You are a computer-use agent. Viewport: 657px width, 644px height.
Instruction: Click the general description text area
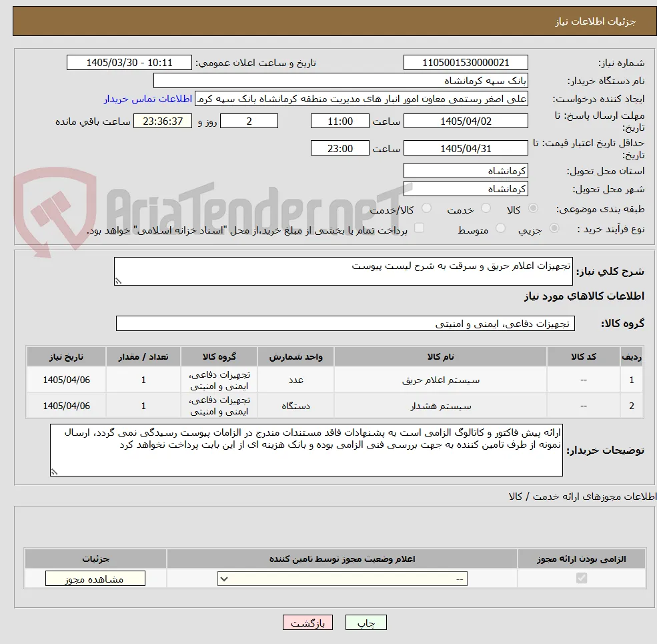(x=343, y=271)
